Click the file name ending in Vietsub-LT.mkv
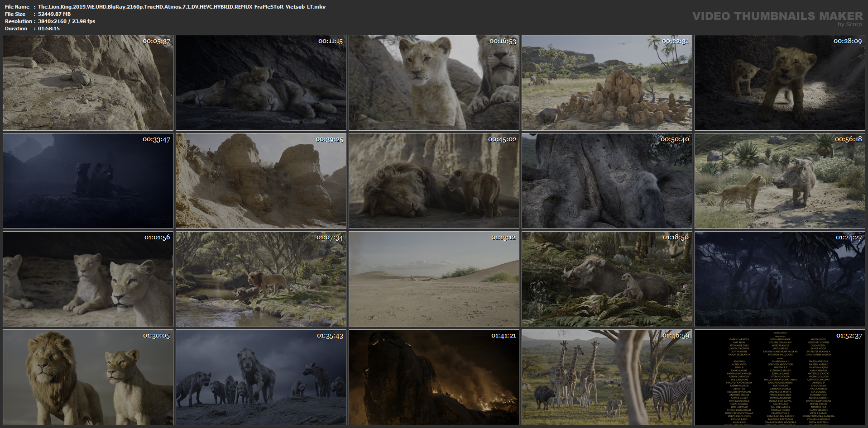This screenshot has width=868, height=428. tap(182, 7)
